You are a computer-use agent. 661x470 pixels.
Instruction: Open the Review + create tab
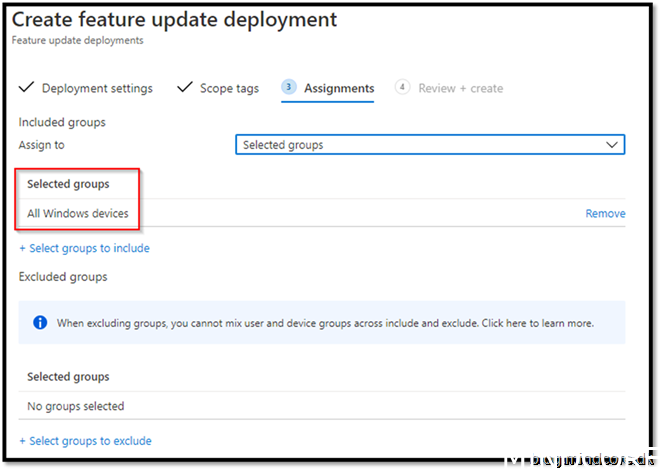[460, 88]
